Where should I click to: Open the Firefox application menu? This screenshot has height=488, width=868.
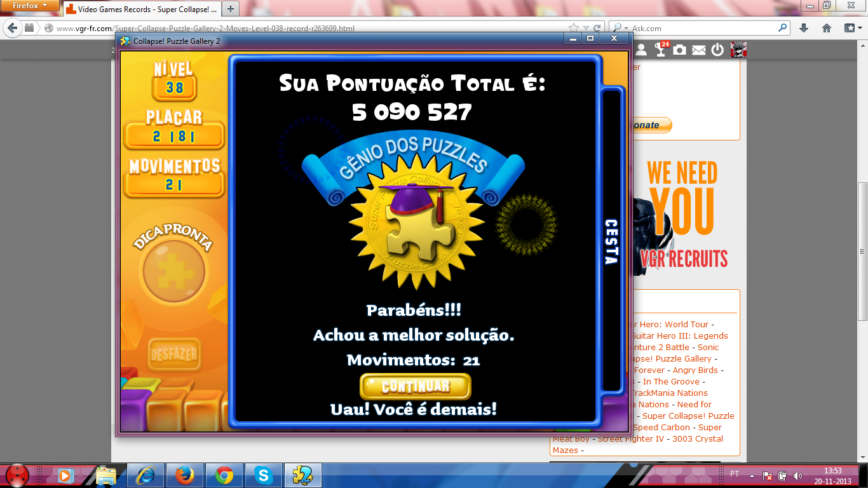tap(31, 6)
